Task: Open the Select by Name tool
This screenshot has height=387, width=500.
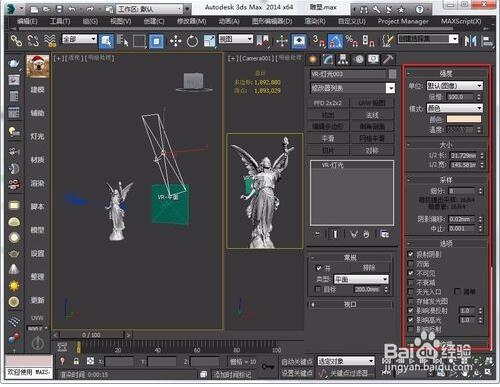Action: point(122,41)
